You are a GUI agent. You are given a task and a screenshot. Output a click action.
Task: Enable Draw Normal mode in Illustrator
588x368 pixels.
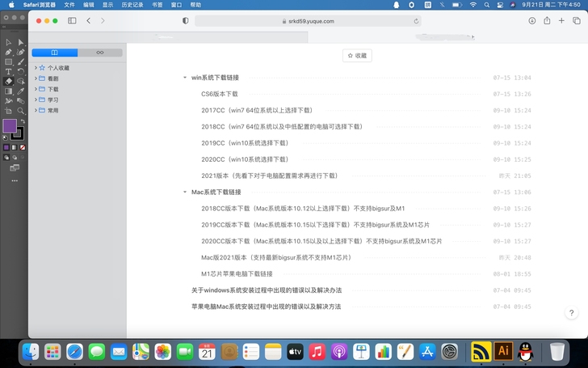pos(6,158)
